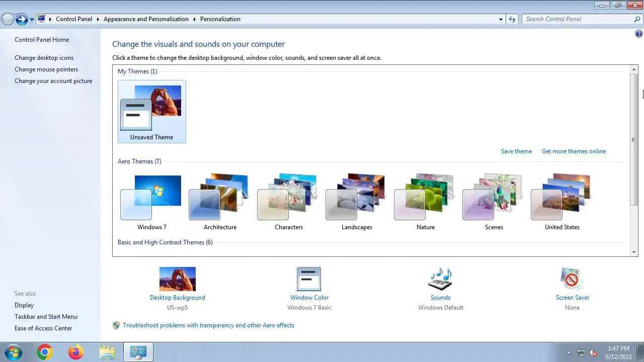Open the Window Color icon

coord(309,279)
